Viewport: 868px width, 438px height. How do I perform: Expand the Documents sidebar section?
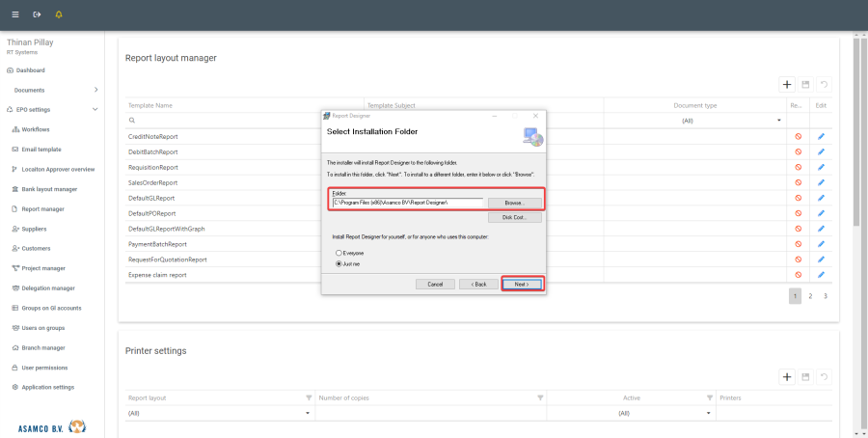(x=95, y=90)
